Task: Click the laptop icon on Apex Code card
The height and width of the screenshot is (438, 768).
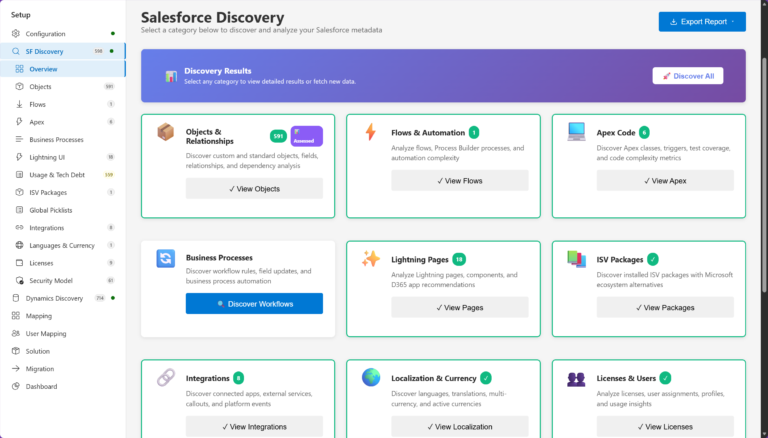Action: tap(576, 132)
